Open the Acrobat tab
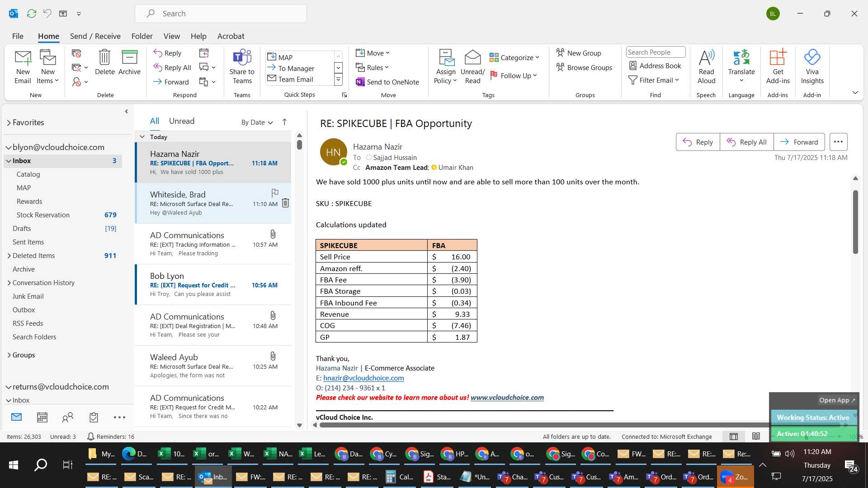The image size is (868, 488). [x=231, y=36]
